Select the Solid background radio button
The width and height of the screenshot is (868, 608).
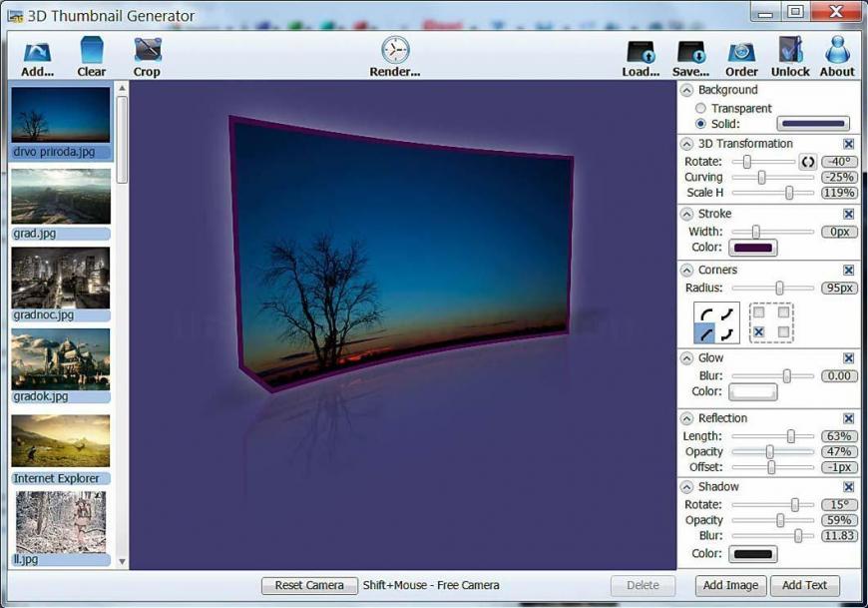700,124
